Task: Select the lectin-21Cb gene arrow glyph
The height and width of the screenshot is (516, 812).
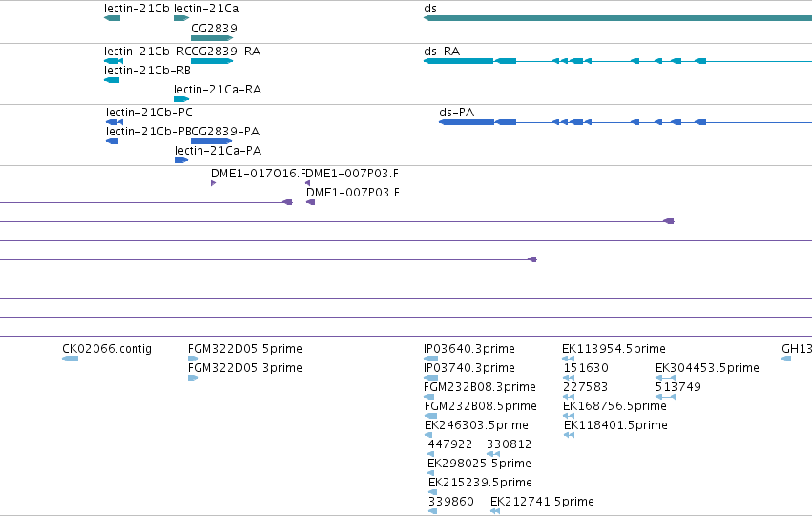Action: (112, 18)
